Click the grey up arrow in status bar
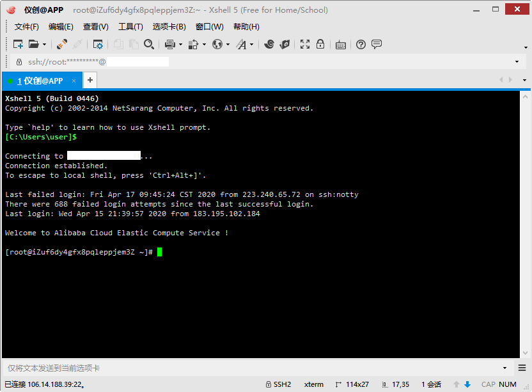Screen dimensions: 532x392 pos(457,384)
